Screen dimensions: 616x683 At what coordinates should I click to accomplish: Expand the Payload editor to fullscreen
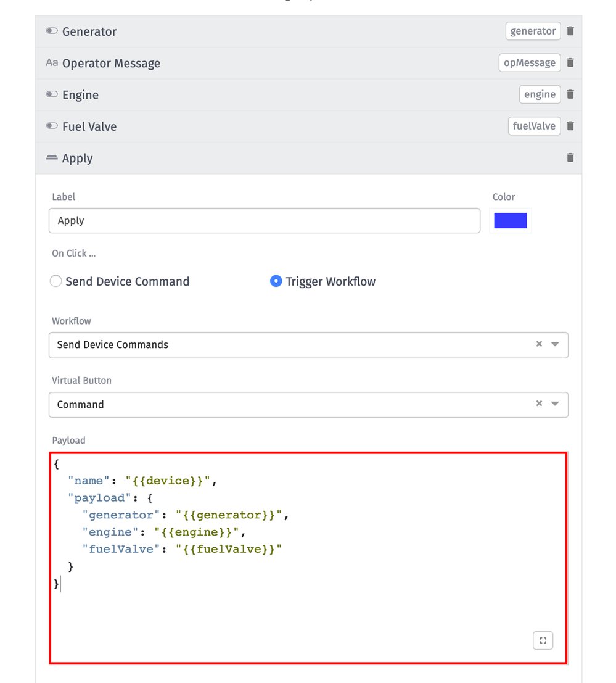pyautogui.click(x=543, y=640)
